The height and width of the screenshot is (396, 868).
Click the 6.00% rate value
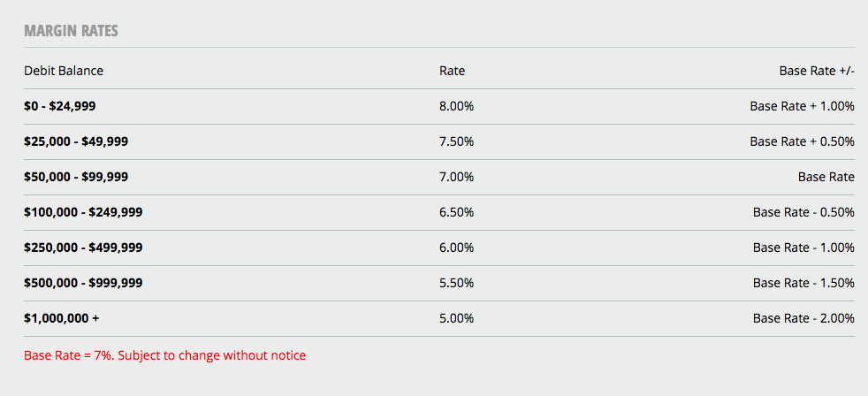click(x=457, y=248)
